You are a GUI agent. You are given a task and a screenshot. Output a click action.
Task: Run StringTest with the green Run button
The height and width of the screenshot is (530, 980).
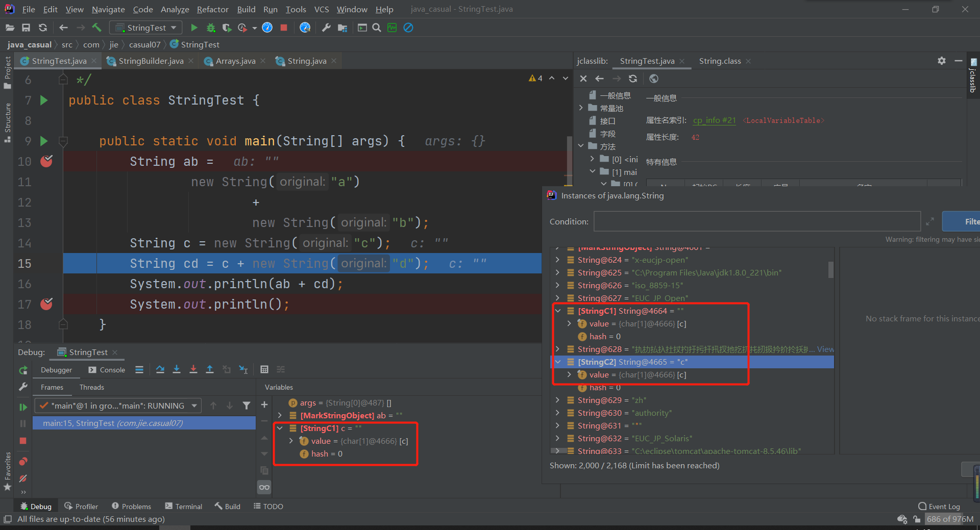point(194,28)
